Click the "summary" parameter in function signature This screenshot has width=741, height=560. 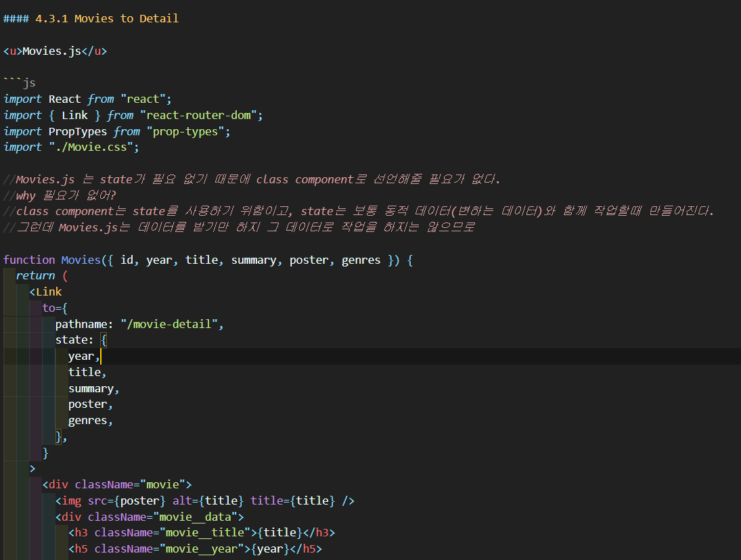pyautogui.click(x=254, y=260)
